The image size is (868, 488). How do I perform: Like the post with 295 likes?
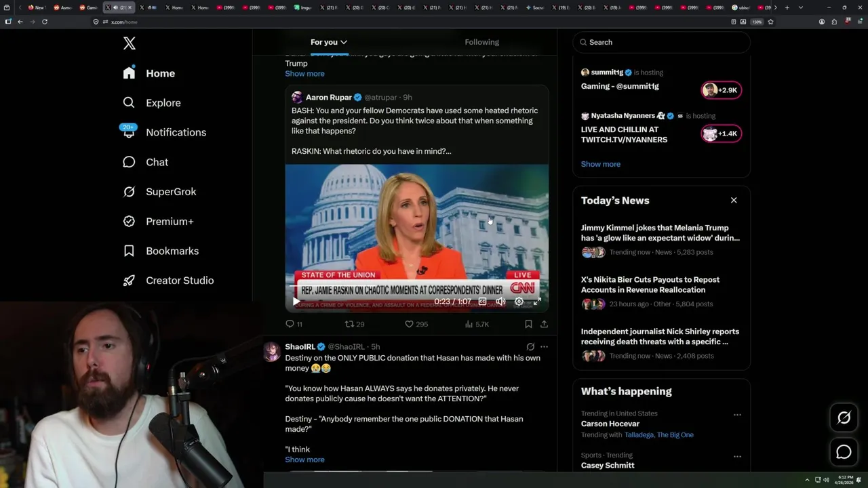[x=416, y=324]
